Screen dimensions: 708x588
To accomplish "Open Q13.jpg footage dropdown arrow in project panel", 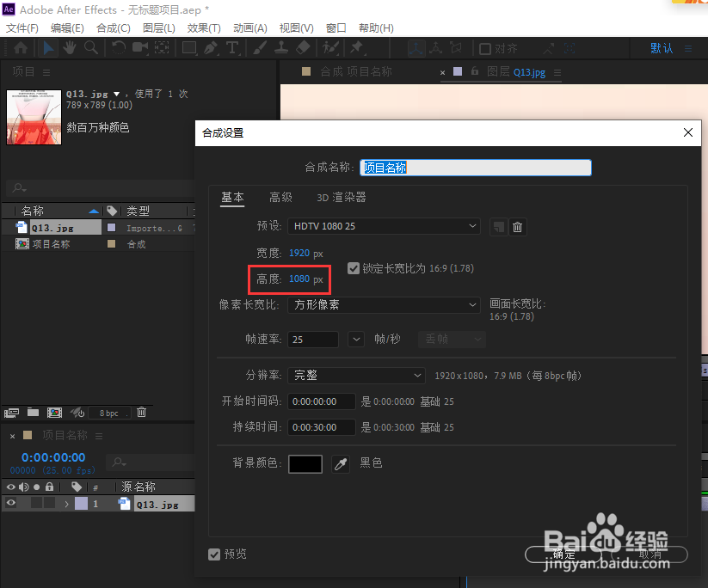I will tap(116, 94).
